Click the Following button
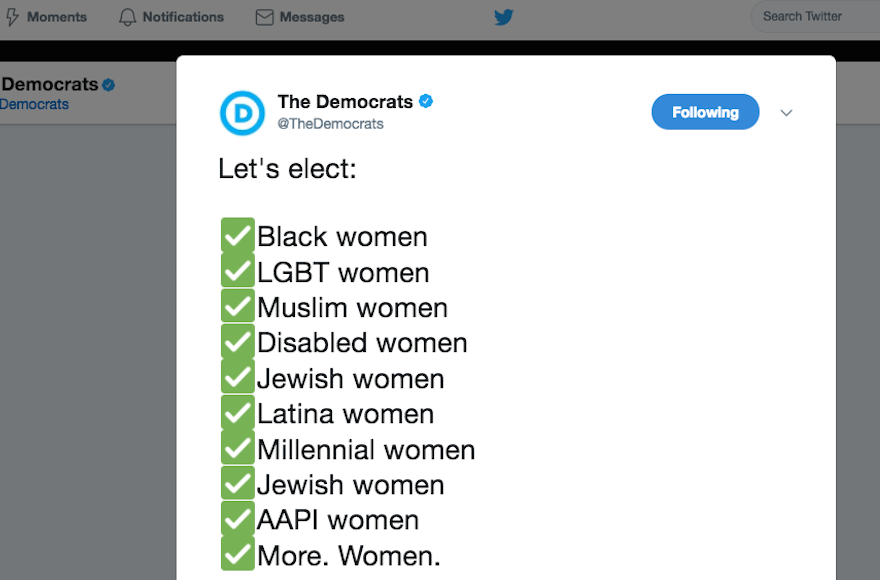Image resolution: width=880 pixels, height=580 pixels. pos(705,112)
